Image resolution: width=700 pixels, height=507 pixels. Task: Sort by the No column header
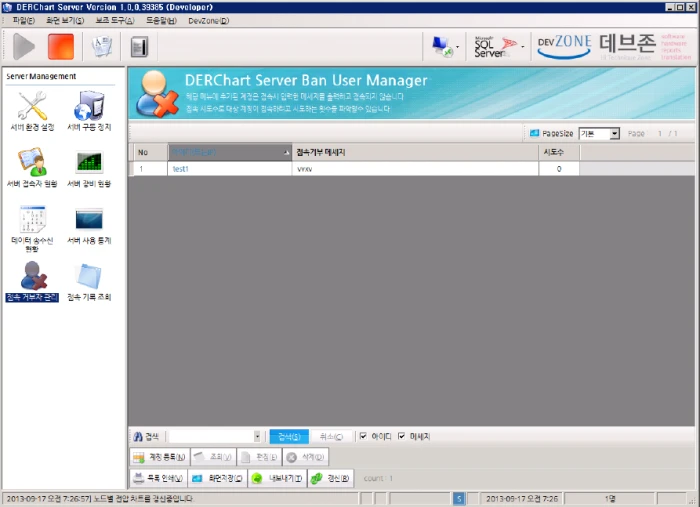151,152
